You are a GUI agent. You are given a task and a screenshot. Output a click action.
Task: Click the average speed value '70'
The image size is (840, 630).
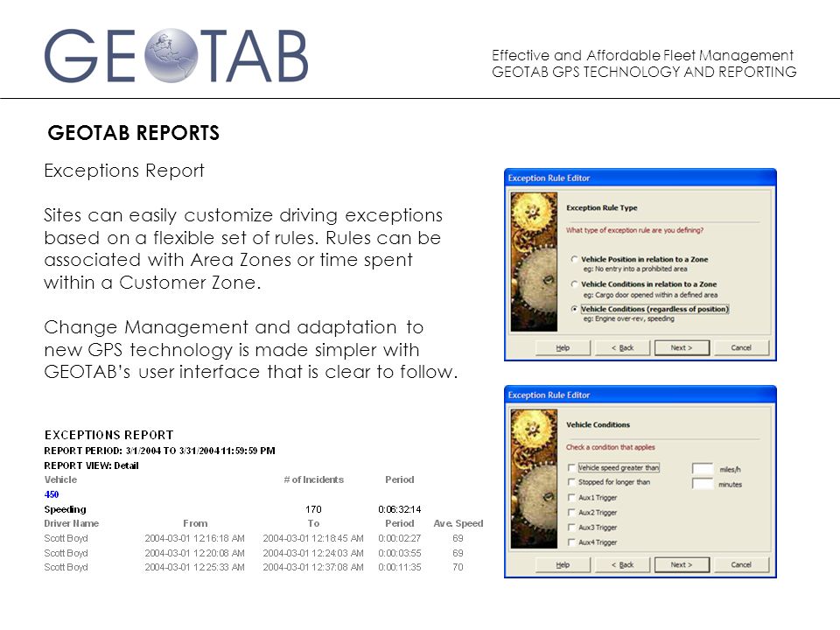click(458, 567)
